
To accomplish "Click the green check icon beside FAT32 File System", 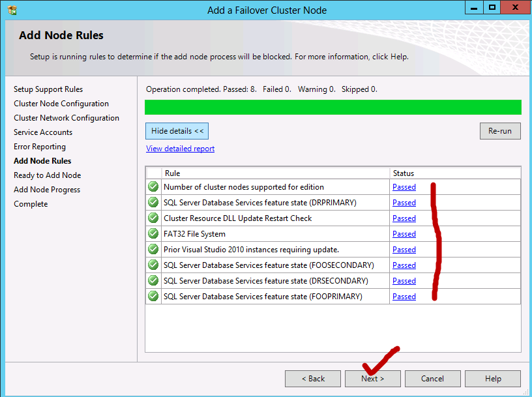I will [x=153, y=233].
